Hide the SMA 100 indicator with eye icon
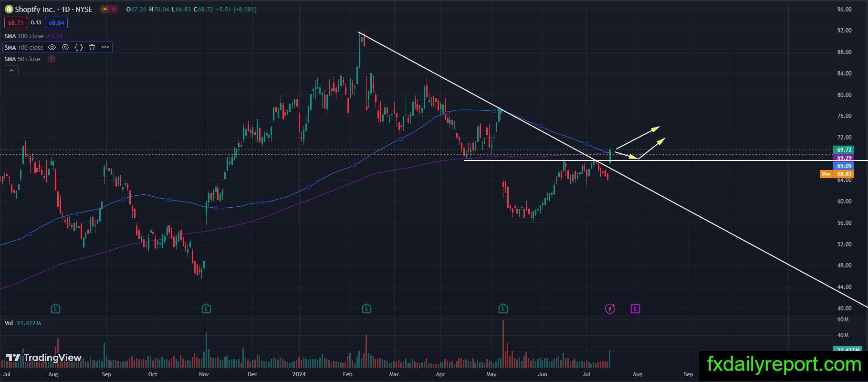The height and width of the screenshot is (382, 868). (x=52, y=47)
